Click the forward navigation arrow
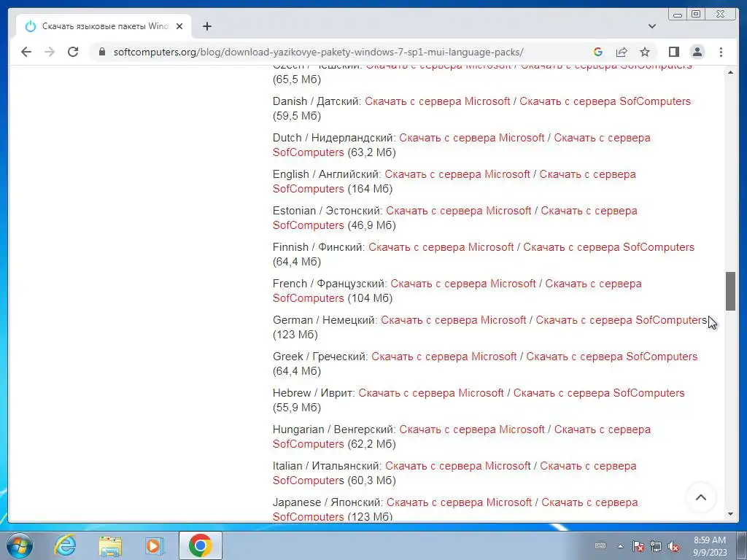747x560 pixels. [50, 52]
